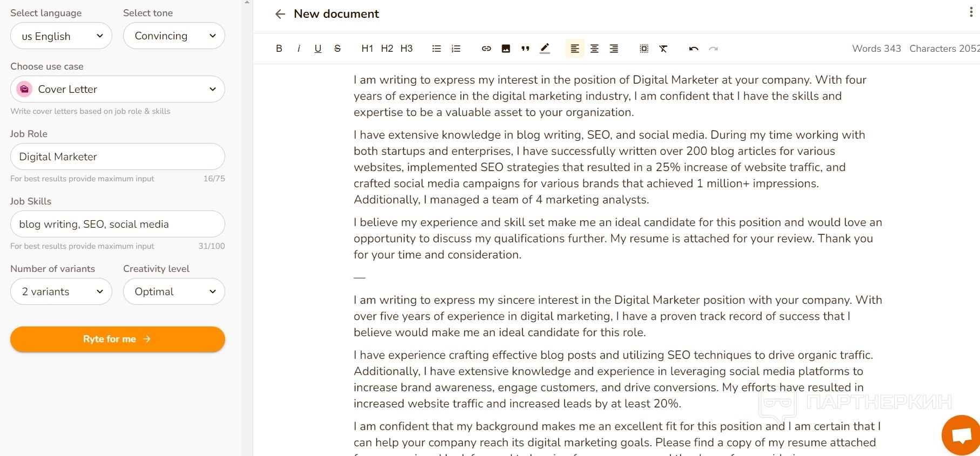Click the insert link icon
Viewport: 980px width, 456px height.
click(x=486, y=49)
